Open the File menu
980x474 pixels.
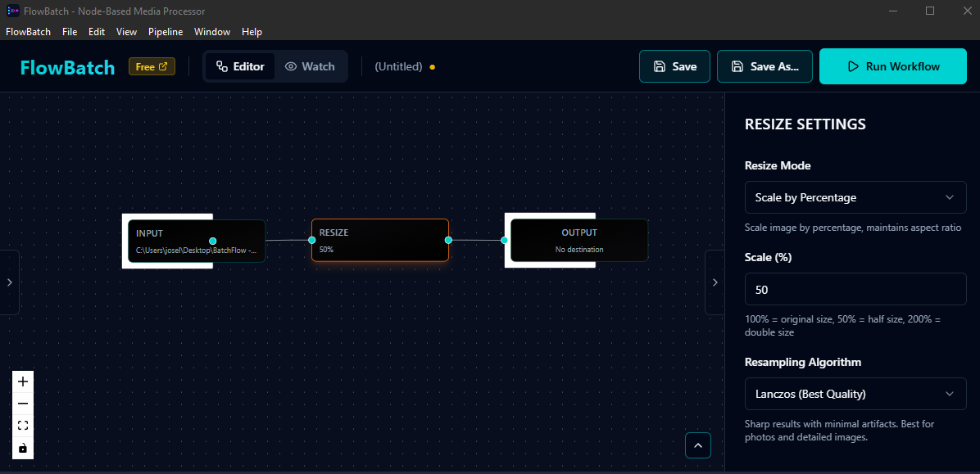pos(70,32)
